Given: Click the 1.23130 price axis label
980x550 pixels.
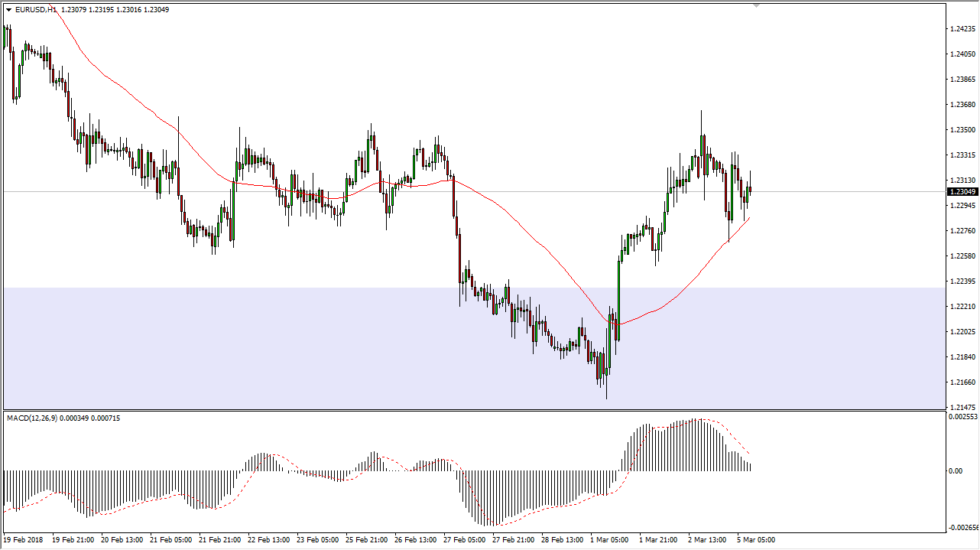Looking at the screenshot, I should coord(962,181).
